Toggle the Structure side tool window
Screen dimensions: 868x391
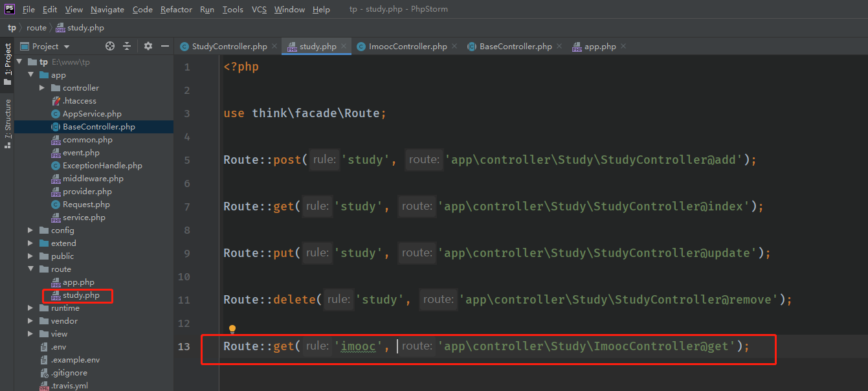[x=7, y=124]
